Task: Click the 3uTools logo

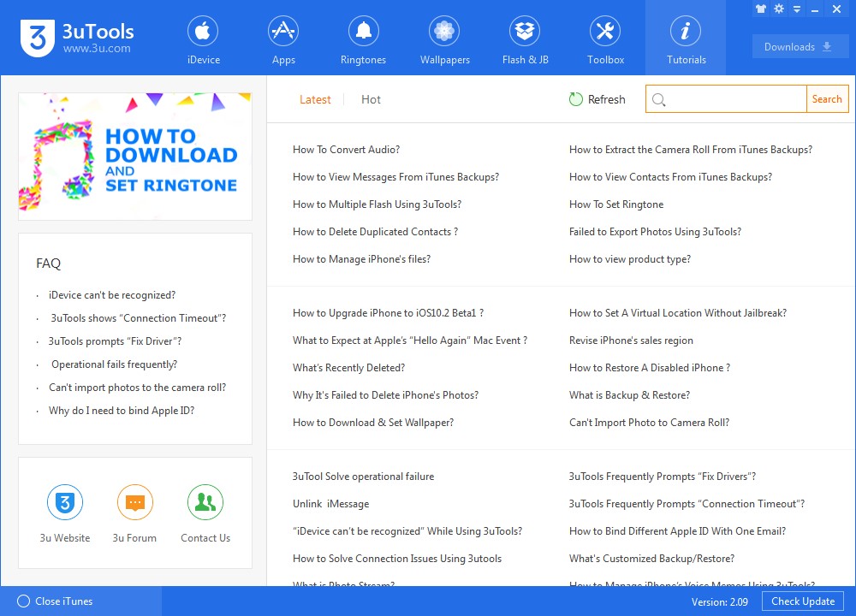Action: pyautogui.click(x=77, y=38)
